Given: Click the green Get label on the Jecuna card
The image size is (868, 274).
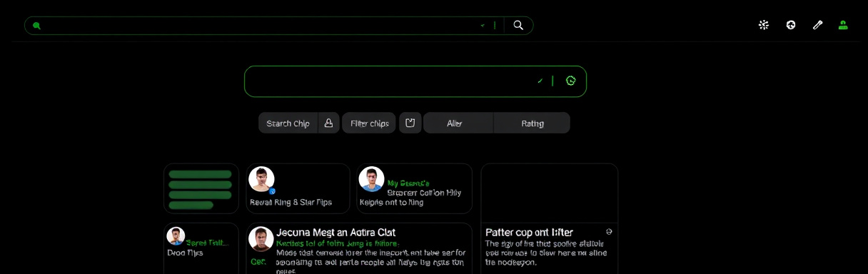Looking at the screenshot, I should 258,262.
